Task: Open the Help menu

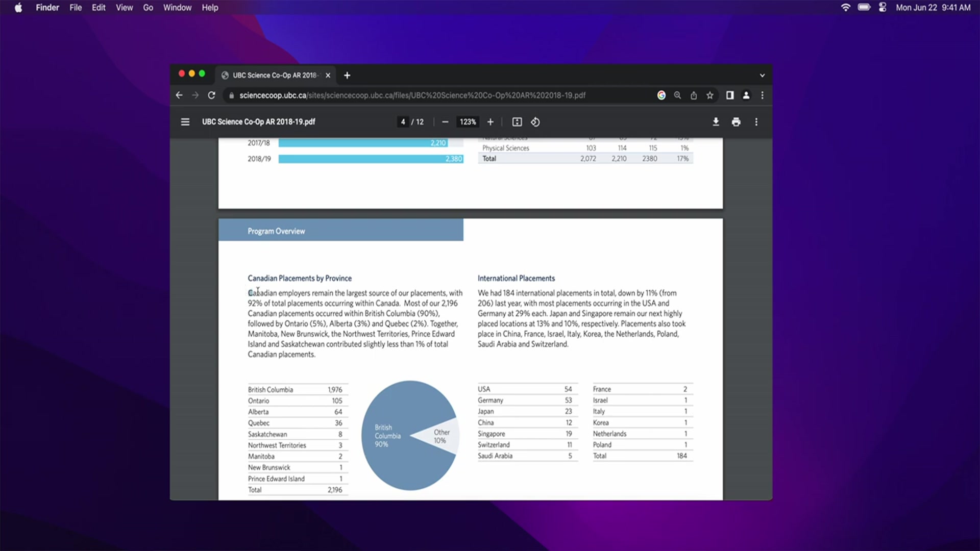Action: (x=210, y=8)
